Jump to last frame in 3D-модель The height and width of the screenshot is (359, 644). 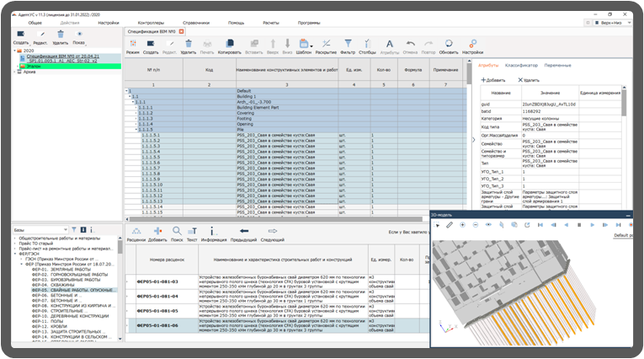[618, 225]
